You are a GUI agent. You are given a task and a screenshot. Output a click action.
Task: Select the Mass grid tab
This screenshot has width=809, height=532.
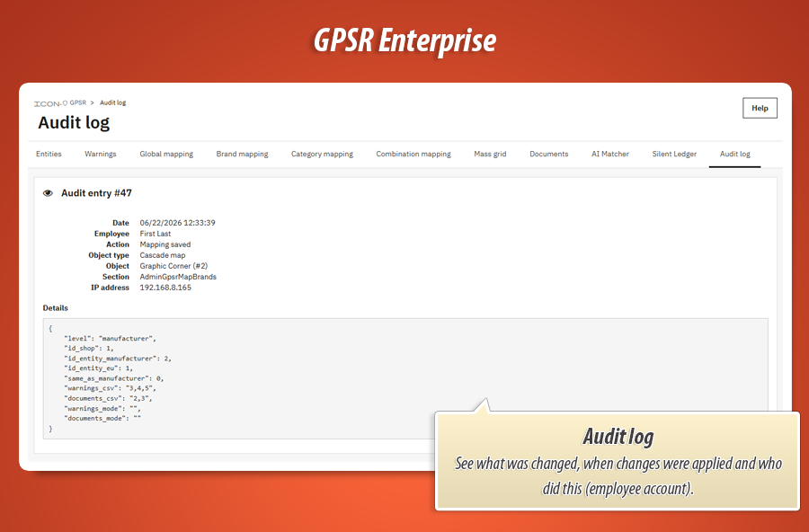click(x=490, y=154)
